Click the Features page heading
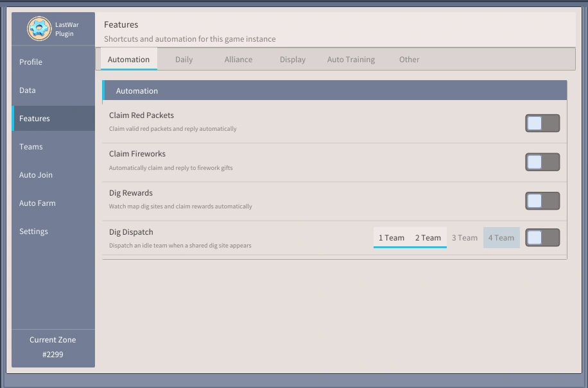 121,24
